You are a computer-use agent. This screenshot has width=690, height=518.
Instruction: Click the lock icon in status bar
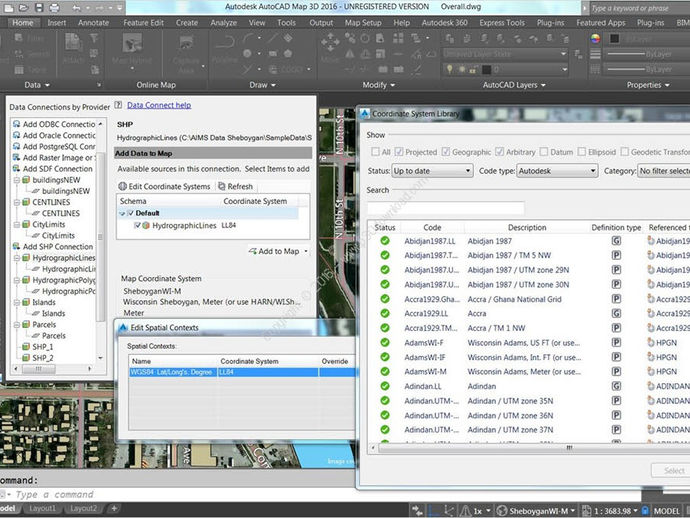tap(645, 511)
